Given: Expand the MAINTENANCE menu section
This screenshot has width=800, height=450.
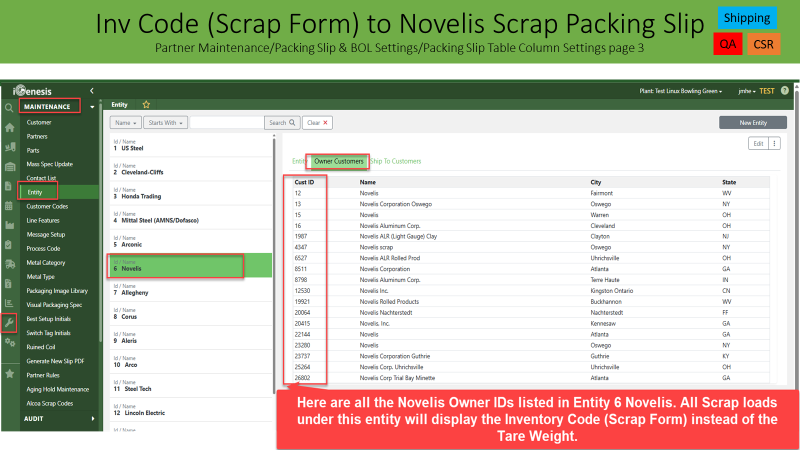Looking at the screenshot, I should tap(58, 107).
